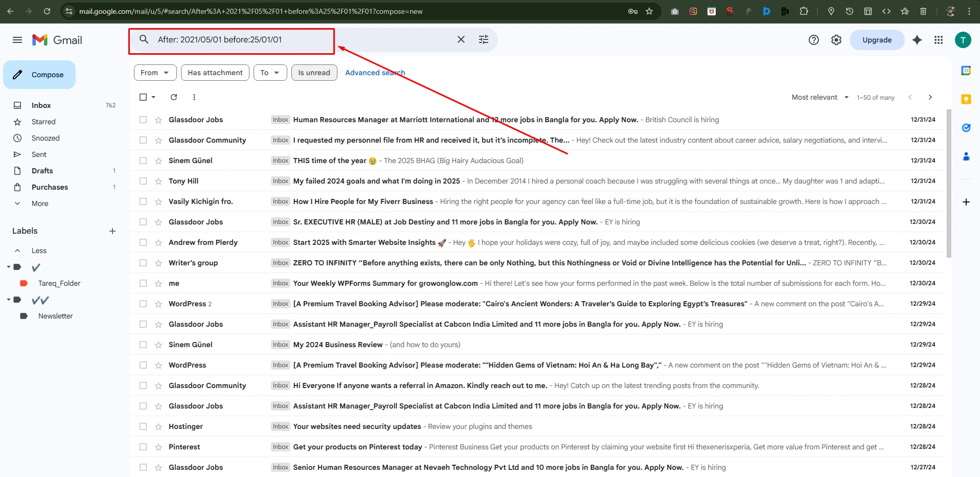This screenshot has height=477, width=980.
Task: Open the Advanced search link
Action: [375, 73]
